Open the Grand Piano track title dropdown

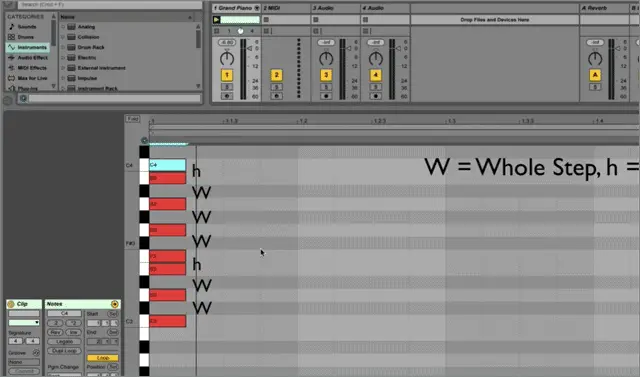click(257, 8)
